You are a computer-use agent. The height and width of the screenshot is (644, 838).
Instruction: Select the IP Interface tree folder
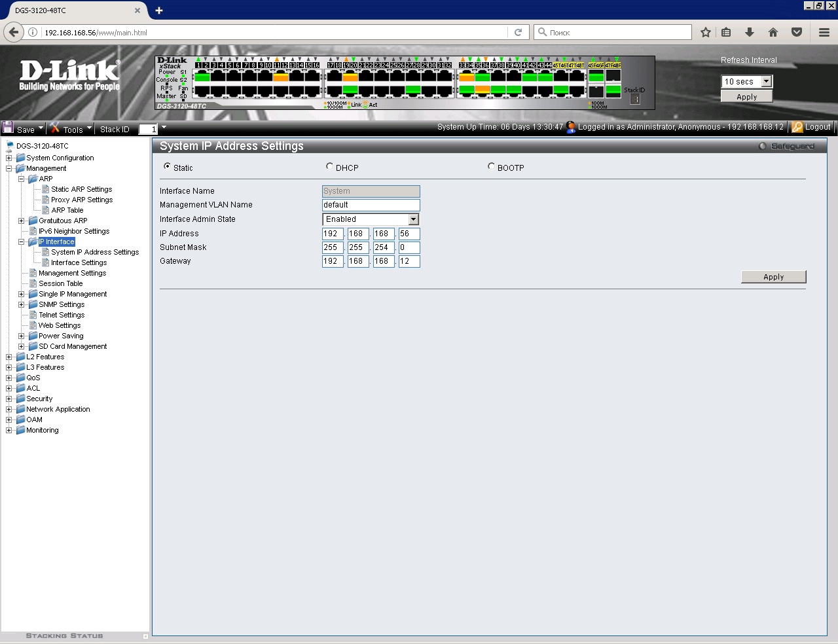(56, 241)
